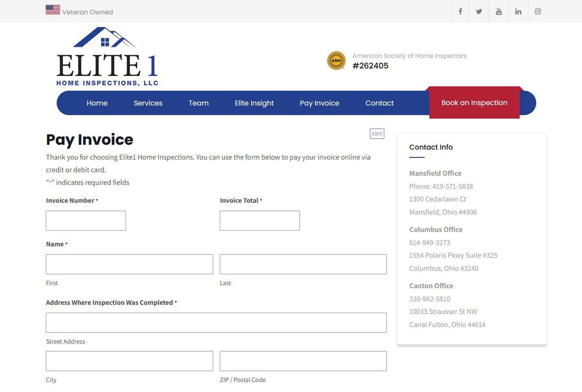Focus the Invoice Number field
The image size is (582, 392).
(x=86, y=220)
